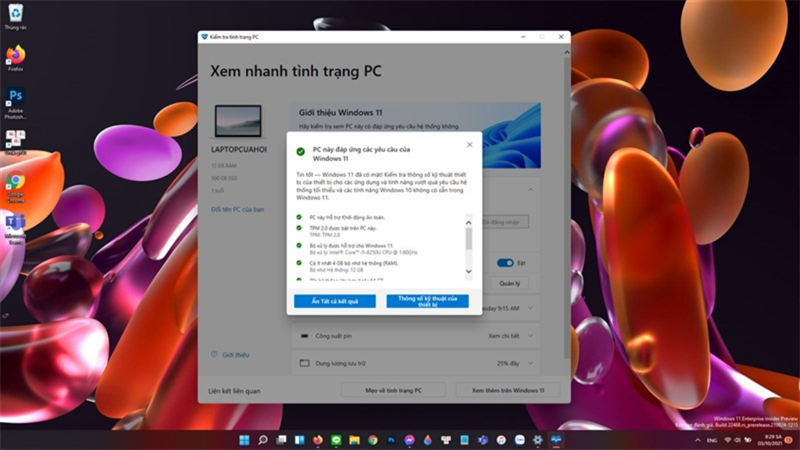Click 'Ẩn Tất cả kết quả' button
The width and height of the screenshot is (800, 450).
click(335, 301)
